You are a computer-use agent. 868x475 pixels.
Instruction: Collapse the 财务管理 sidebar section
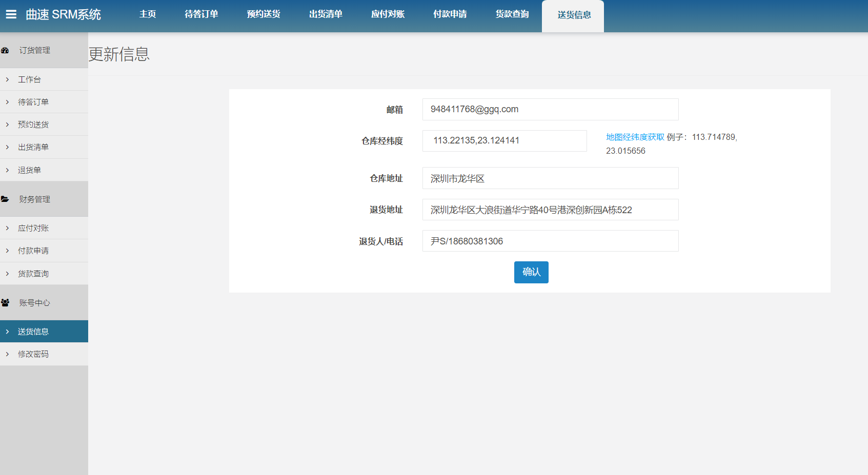click(44, 199)
